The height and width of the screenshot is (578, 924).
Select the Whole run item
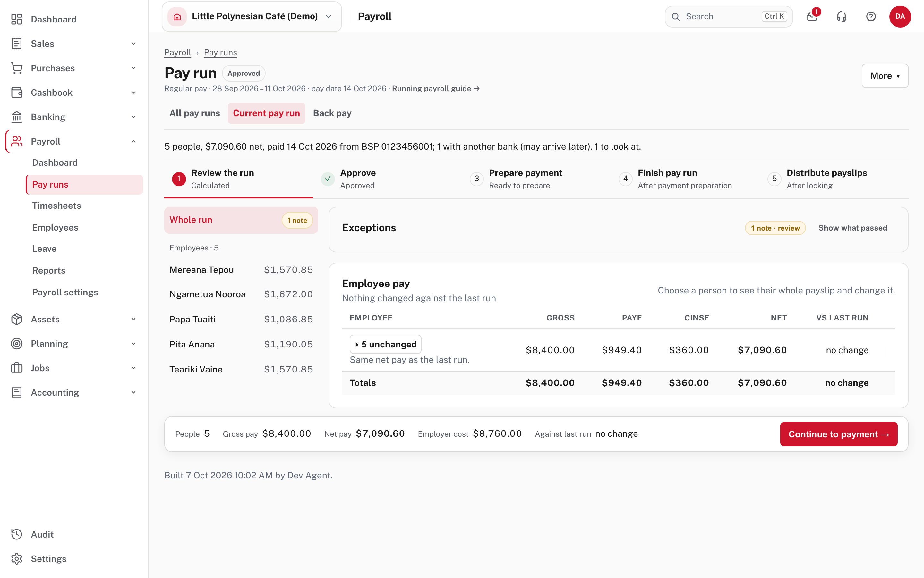241,220
